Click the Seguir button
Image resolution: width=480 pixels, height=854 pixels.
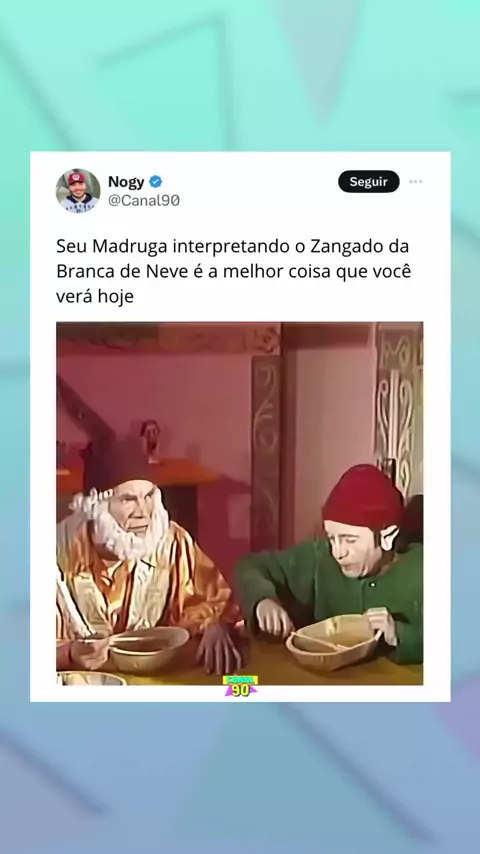369,182
